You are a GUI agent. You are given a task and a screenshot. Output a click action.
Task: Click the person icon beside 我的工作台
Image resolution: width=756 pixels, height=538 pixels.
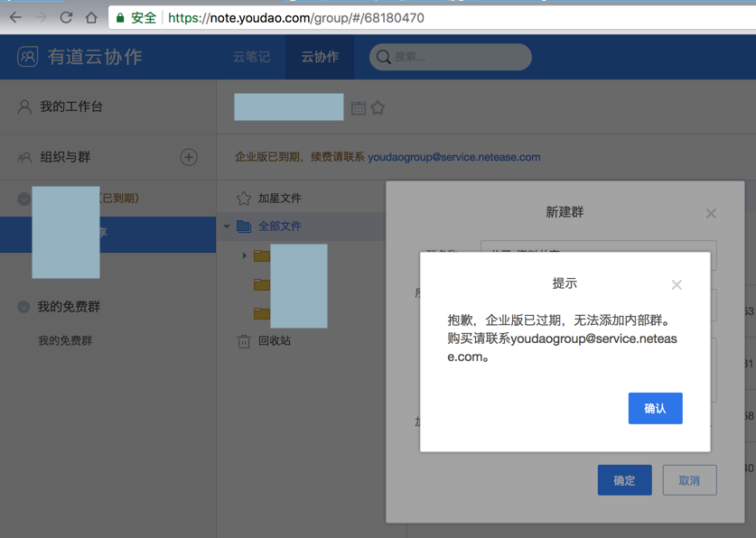click(24, 107)
